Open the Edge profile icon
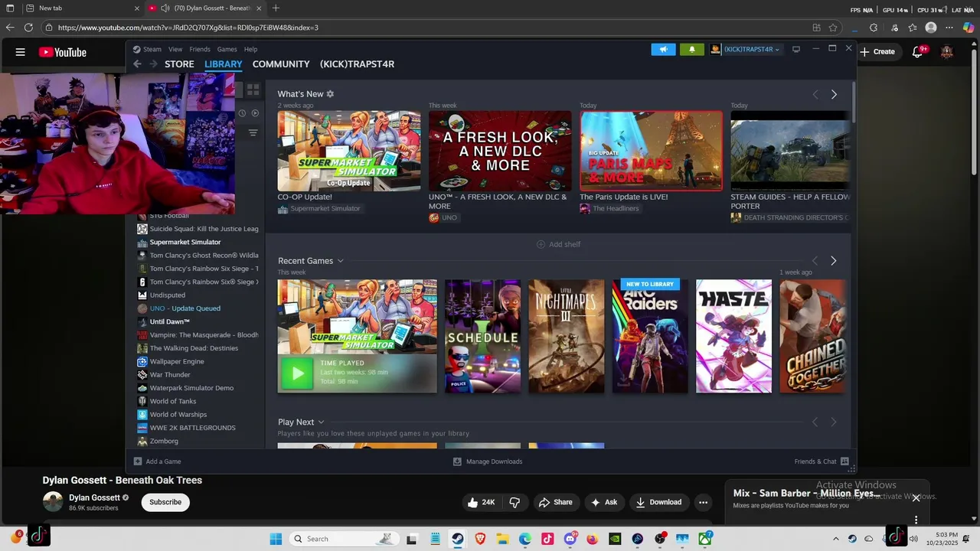Viewport: 980px width, 551px height. (x=931, y=28)
